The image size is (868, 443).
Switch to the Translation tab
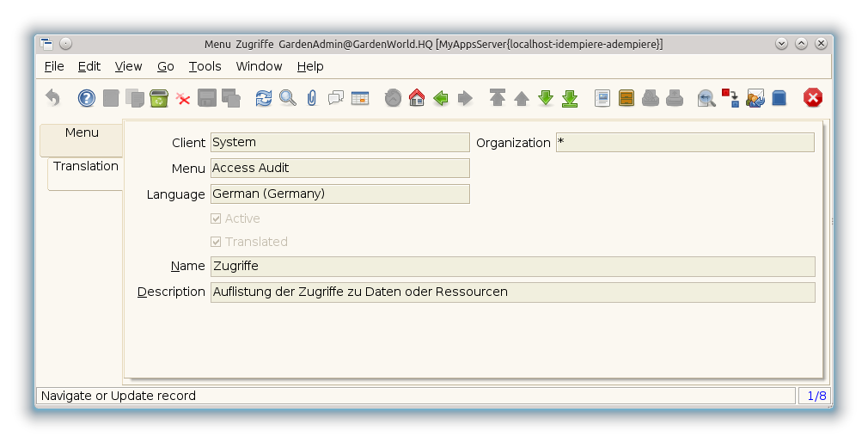click(85, 167)
